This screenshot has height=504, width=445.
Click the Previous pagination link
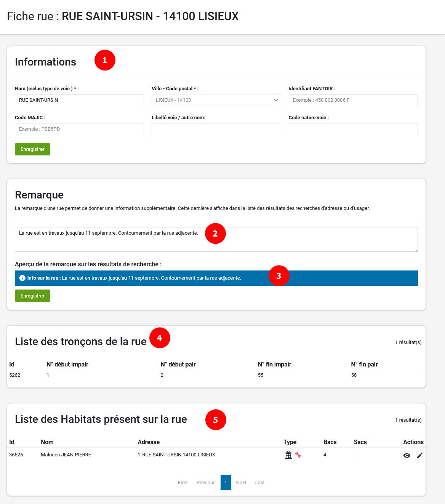(x=206, y=482)
